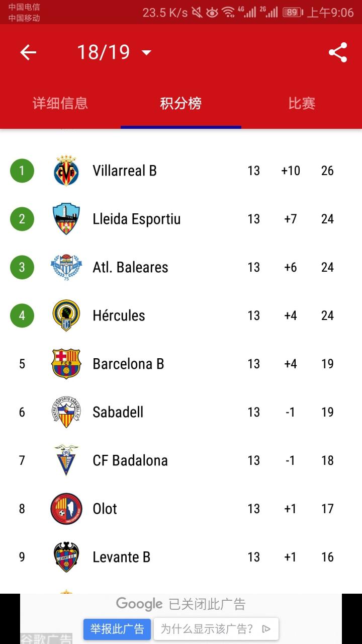This screenshot has height=644, width=362.
Task: Open the Sabadell team name
Action: tap(118, 412)
